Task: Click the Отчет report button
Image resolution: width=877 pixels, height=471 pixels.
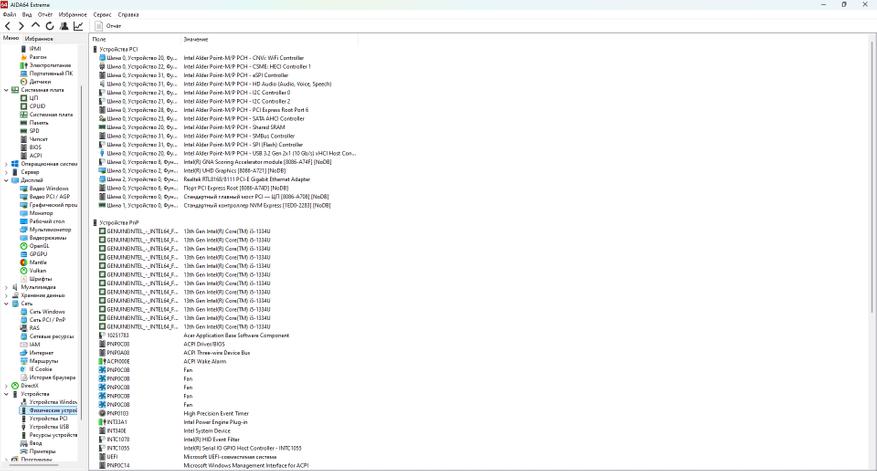Action: [x=108, y=26]
